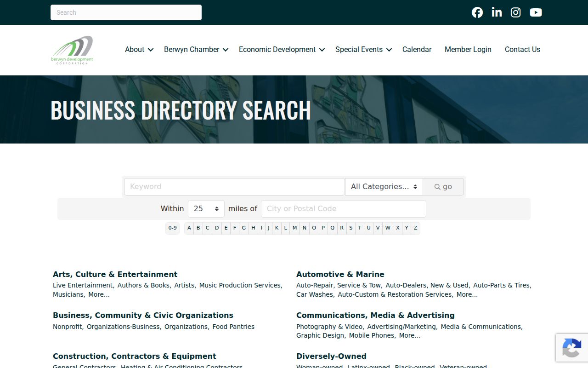The image size is (588, 368).
Task: Open the Food Pantries subcategory
Action: pyautogui.click(x=233, y=327)
